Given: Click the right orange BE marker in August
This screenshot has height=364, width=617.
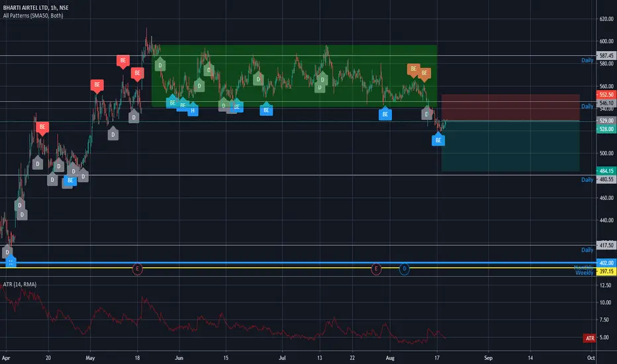Looking at the screenshot, I should coord(424,73).
